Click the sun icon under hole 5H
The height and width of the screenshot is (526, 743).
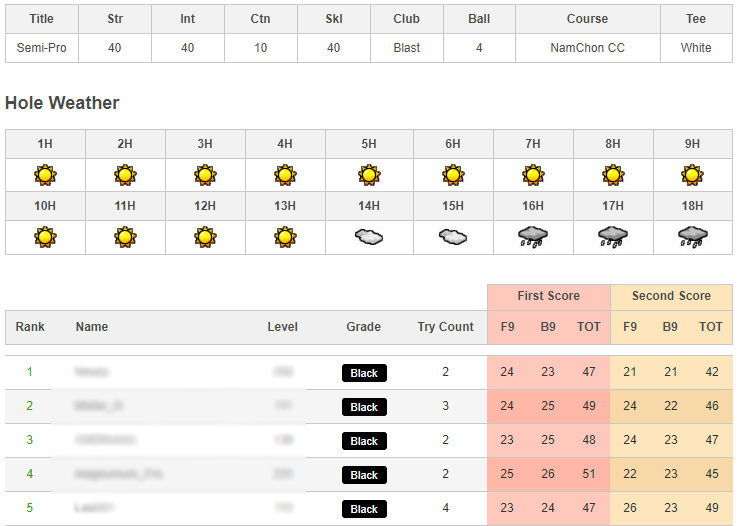369,175
